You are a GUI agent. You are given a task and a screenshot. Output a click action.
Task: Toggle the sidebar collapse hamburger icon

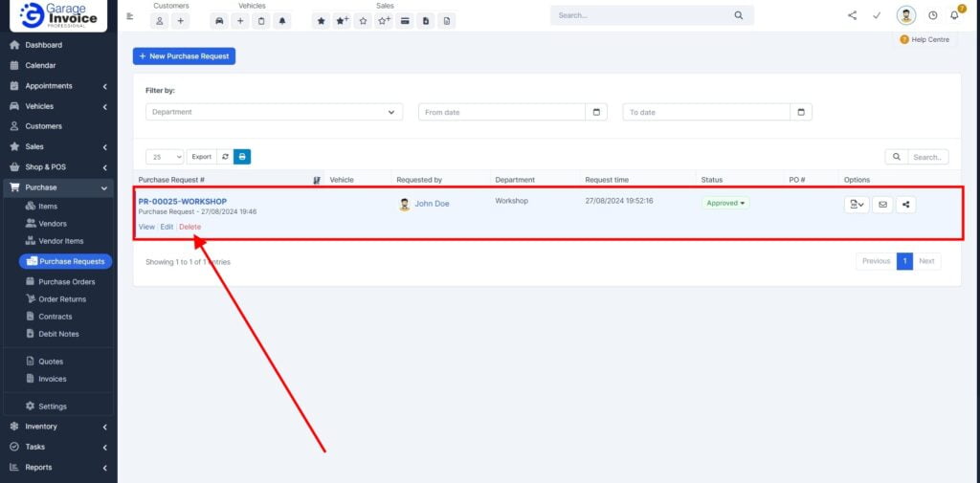tap(130, 16)
